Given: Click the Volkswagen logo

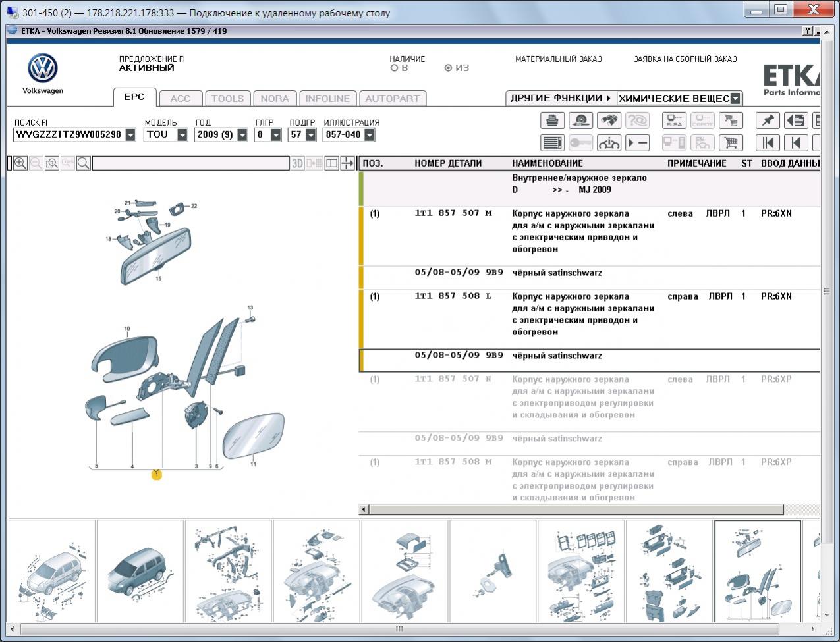Looking at the screenshot, I should (x=43, y=68).
